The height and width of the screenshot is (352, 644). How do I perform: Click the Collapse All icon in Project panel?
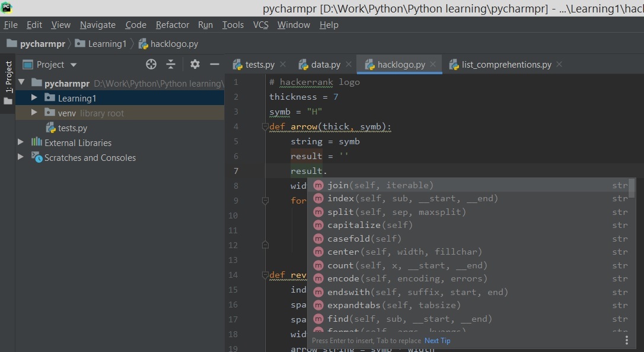coord(171,65)
